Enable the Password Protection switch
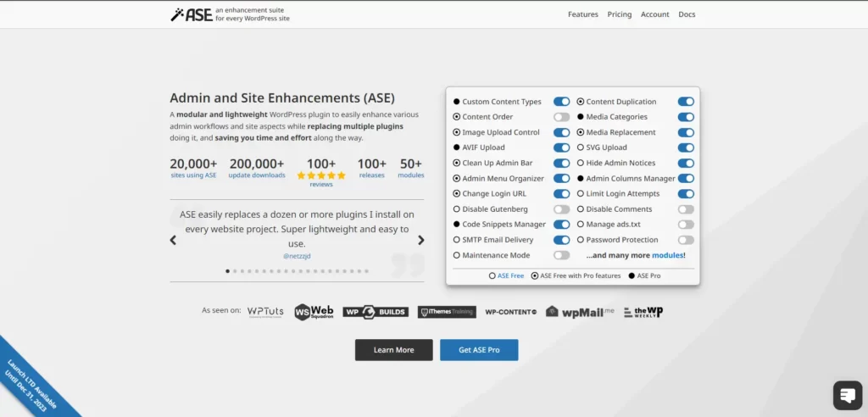The image size is (868, 417). pyautogui.click(x=686, y=240)
